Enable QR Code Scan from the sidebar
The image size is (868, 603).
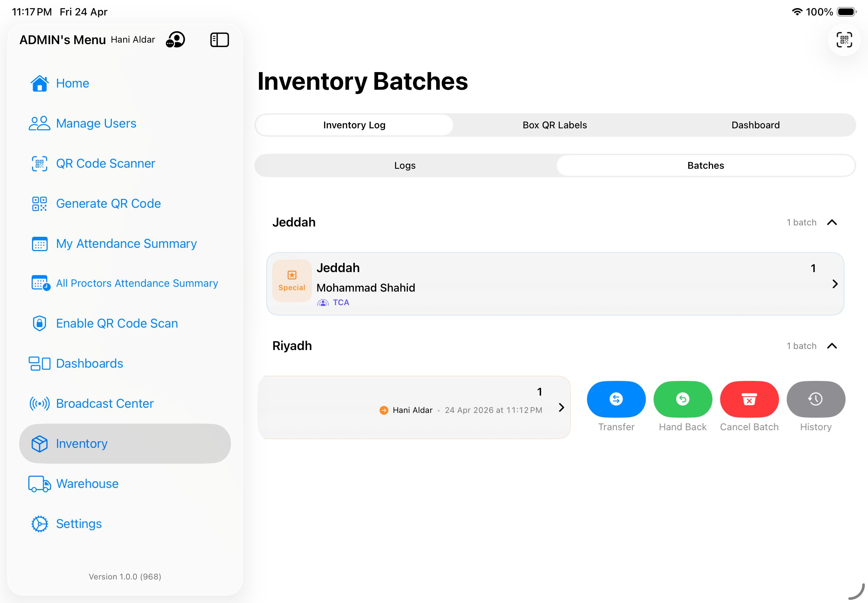(117, 324)
